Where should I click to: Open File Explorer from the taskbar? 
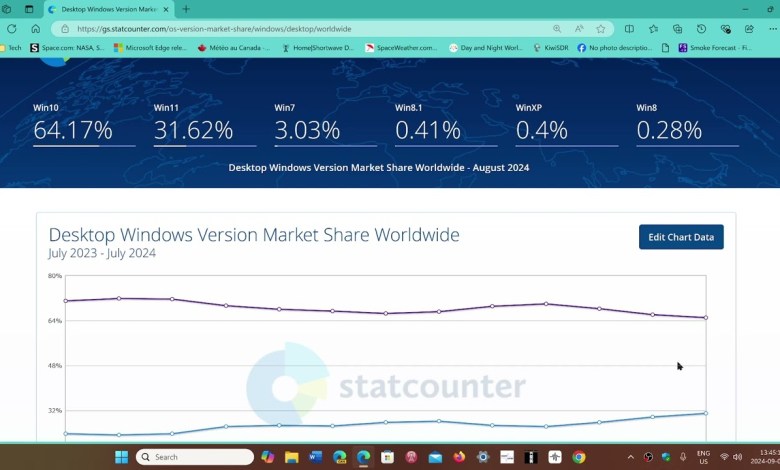pos(292,457)
